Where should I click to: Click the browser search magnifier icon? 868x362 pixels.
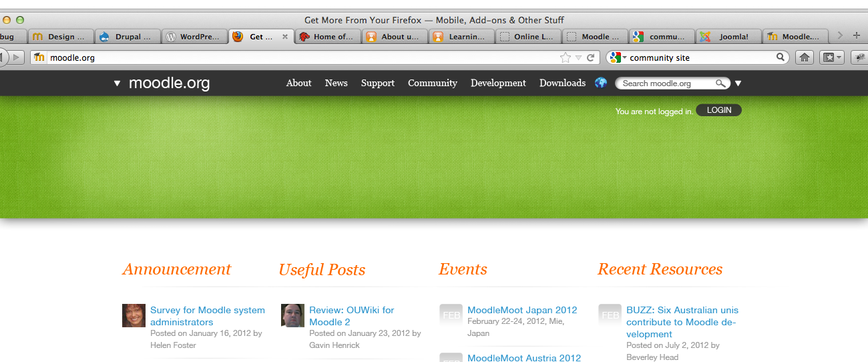click(x=780, y=57)
